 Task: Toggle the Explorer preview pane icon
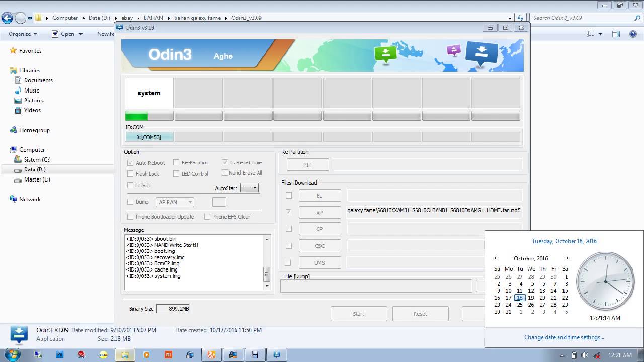click(x=616, y=34)
